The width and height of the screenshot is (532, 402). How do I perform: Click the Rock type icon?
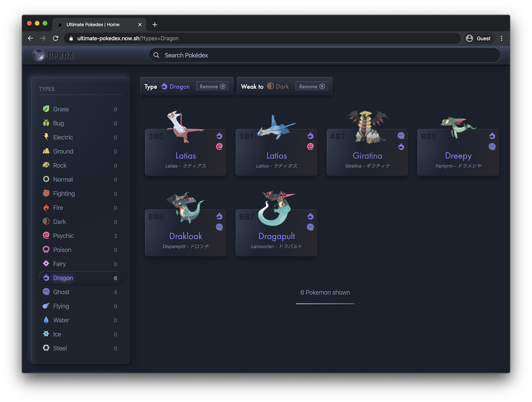click(x=46, y=165)
